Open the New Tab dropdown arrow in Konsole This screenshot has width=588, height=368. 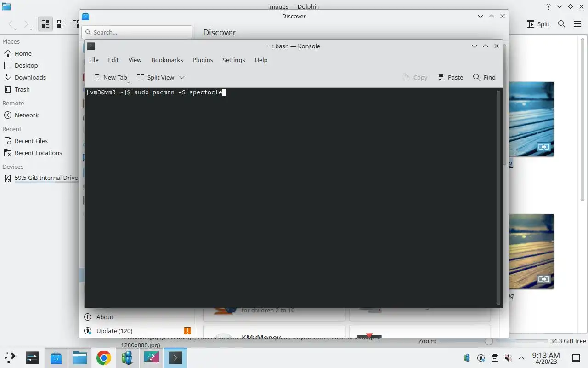128,82
